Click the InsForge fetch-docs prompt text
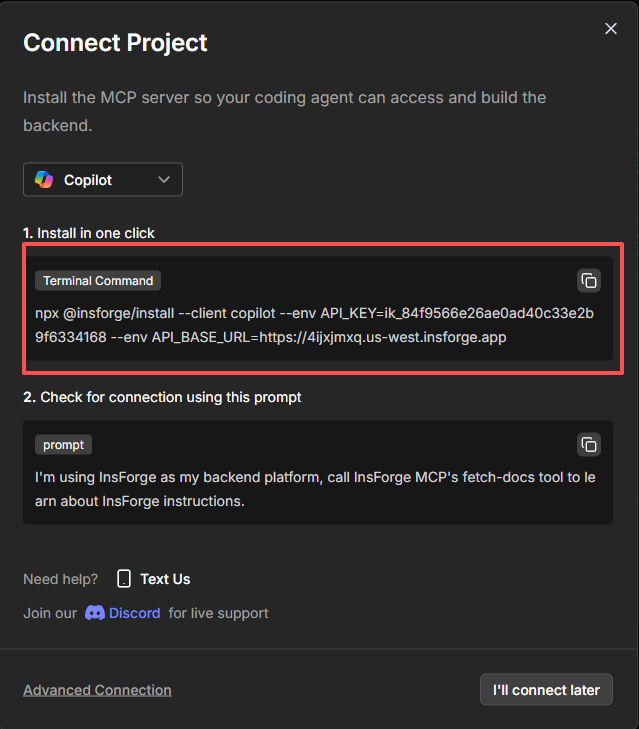639x729 pixels. (x=314, y=489)
